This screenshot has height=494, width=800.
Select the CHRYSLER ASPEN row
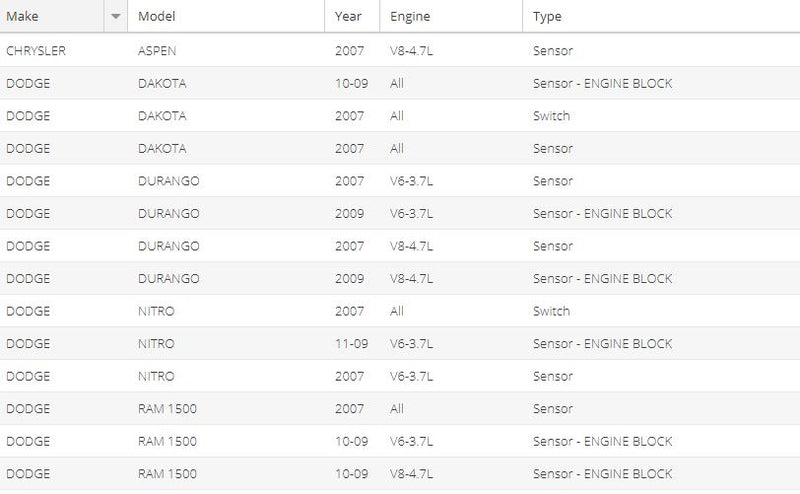click(400, 50)
